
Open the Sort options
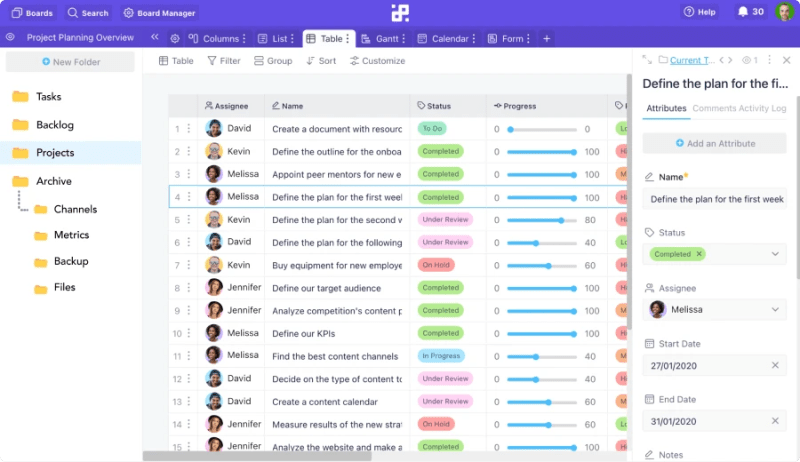(321, 61)
